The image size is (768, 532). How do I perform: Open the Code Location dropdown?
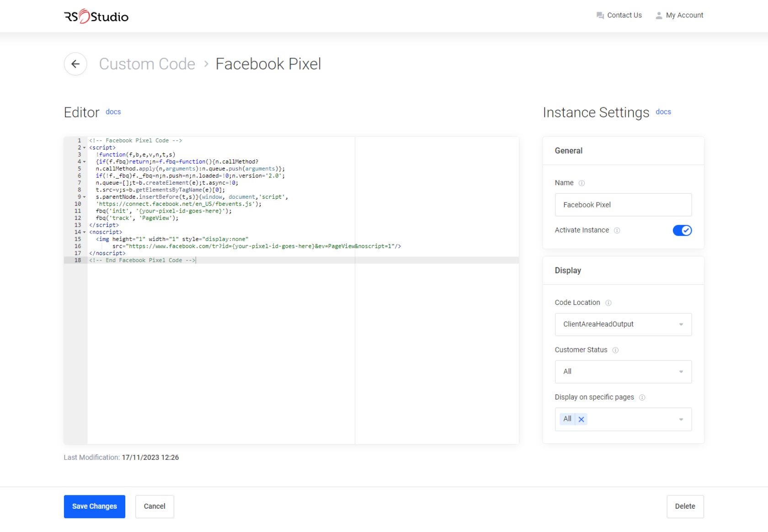click(x=623, y=325)
